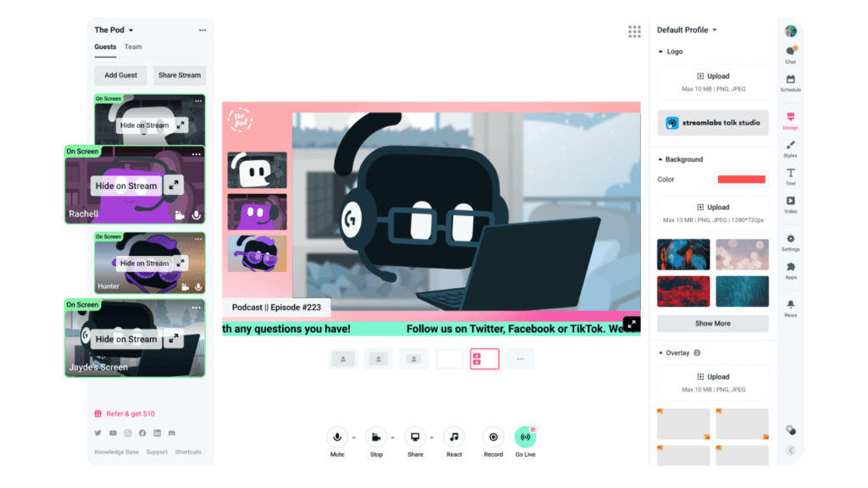Collapse the Logo section
The image size is (868, 488).
(660, 52)
